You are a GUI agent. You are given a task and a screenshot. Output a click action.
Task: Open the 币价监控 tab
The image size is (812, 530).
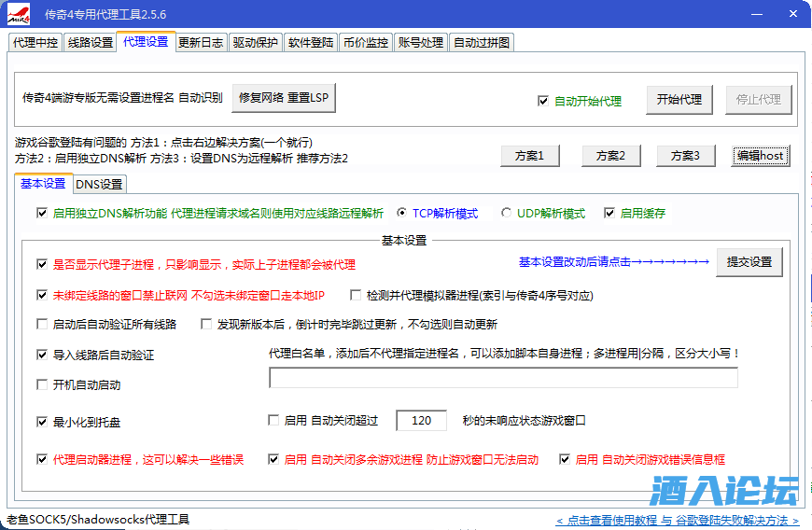click(x=365, y=42)
